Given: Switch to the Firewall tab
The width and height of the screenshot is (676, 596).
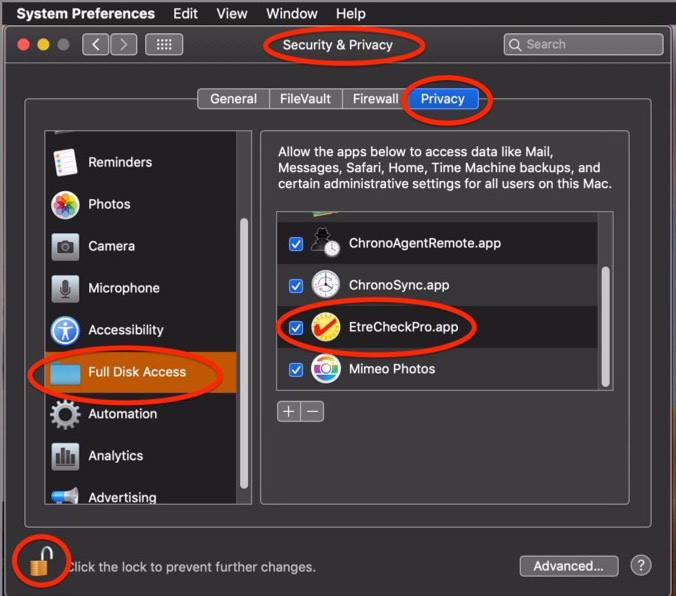Looking at the screenshot, I should [375, 99].
